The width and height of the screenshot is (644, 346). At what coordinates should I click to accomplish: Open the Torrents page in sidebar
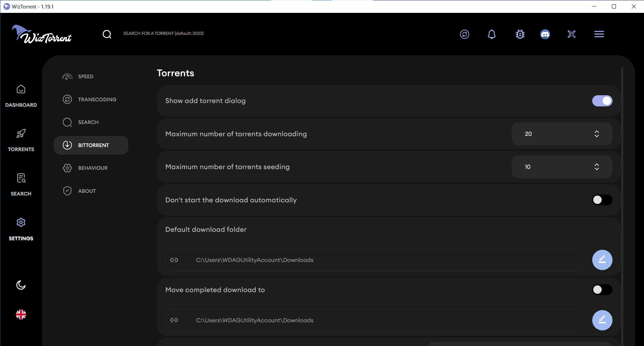[21, 140]
